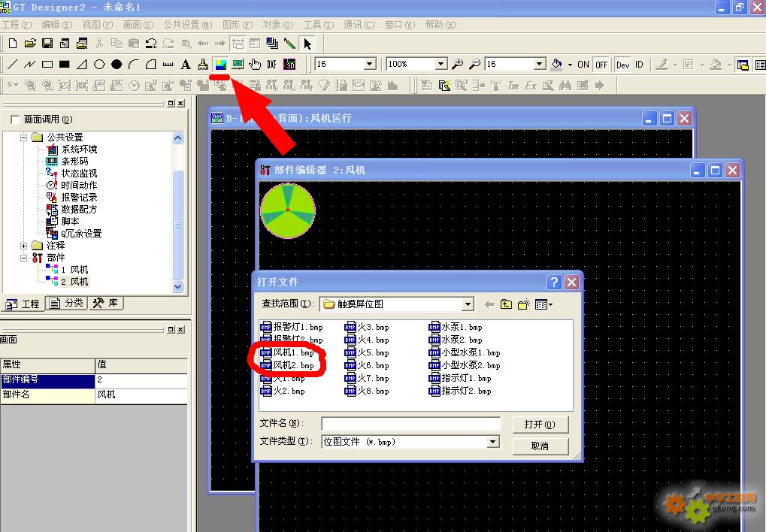
Task: Select the Sector drawing tool
Action: (151, 64)
